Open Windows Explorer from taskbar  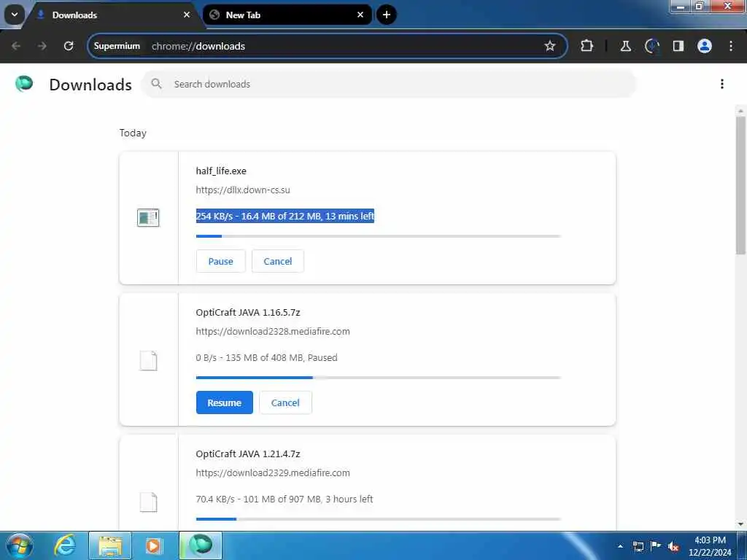pos(110,545)
